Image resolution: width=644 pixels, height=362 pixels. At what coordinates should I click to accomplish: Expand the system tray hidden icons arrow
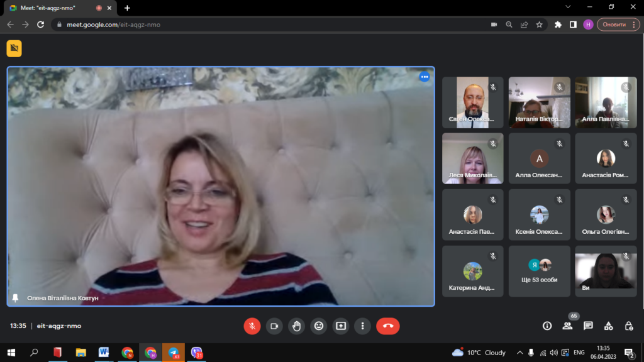tap(519, 353)
